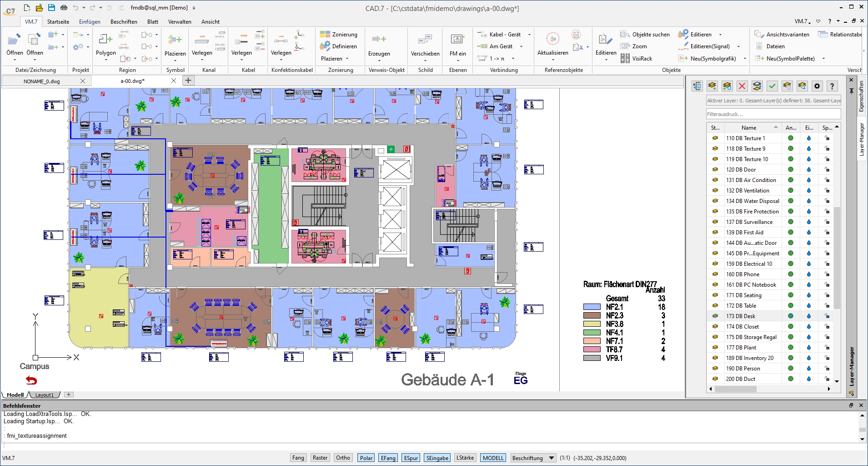868x466 pixels.
Task: Click the TF8.7 pink legend color swatch
Action: pyautogui.click(x=592, y=349)
